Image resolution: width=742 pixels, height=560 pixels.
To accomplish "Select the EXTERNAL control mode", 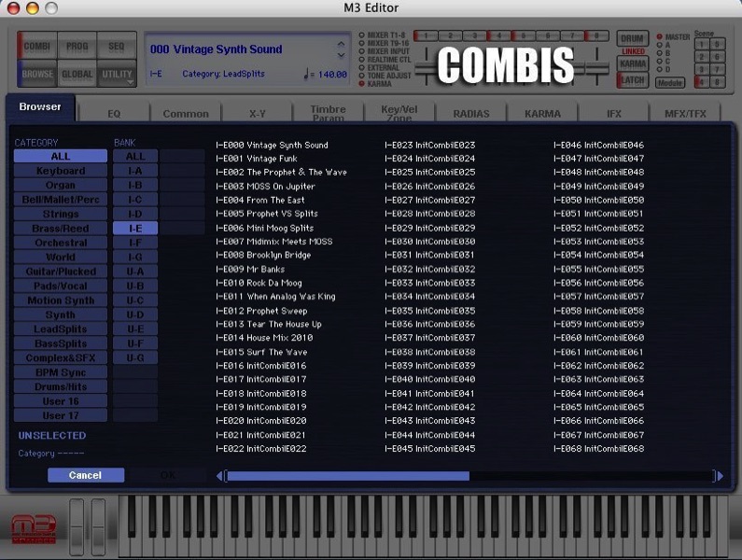I will click(x=361, y=68).
